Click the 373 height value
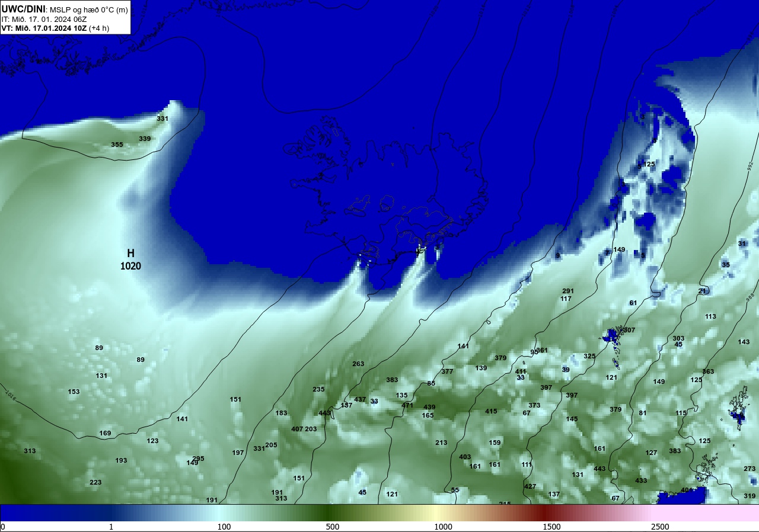The width and height of the screenshot is (759, 532). (x=534, y=405)
